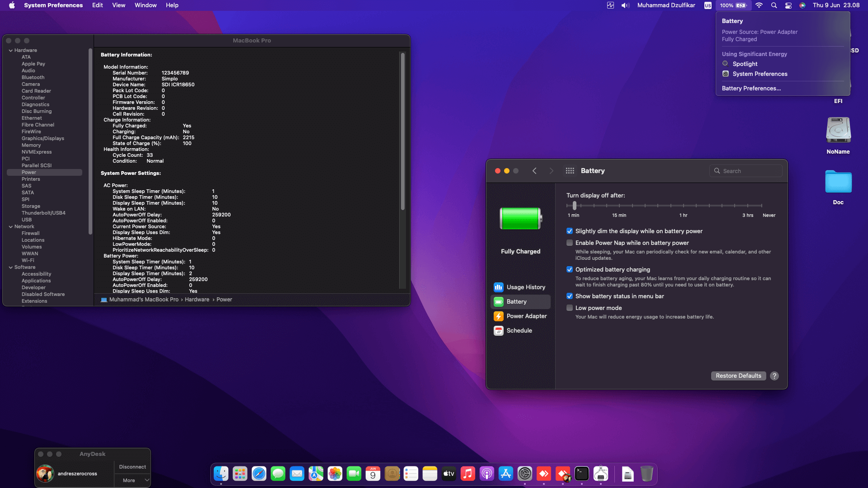Viewport: 868px width, 488px height.
Task: Launch Terminal from the Dock
Action: [582, 474]
